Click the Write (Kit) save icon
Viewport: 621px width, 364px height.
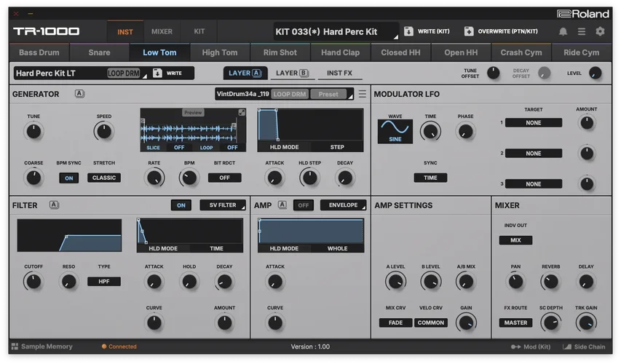(408, 31)
